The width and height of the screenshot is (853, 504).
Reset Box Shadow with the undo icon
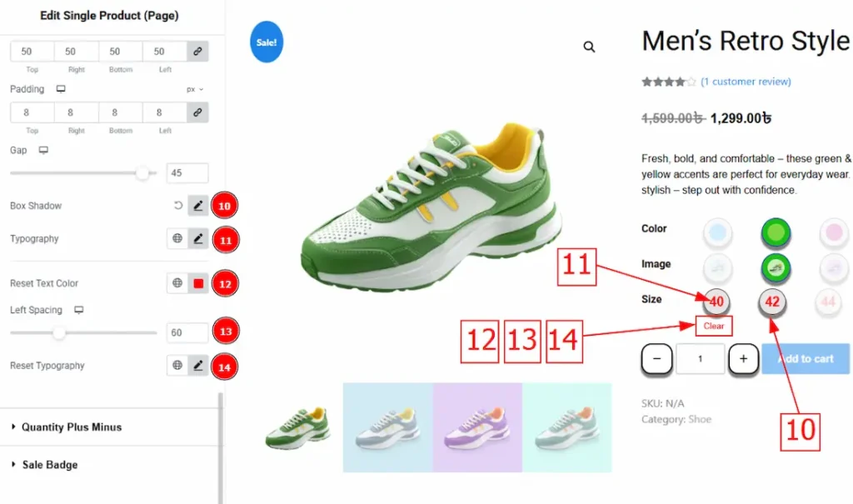coord(178,206)
